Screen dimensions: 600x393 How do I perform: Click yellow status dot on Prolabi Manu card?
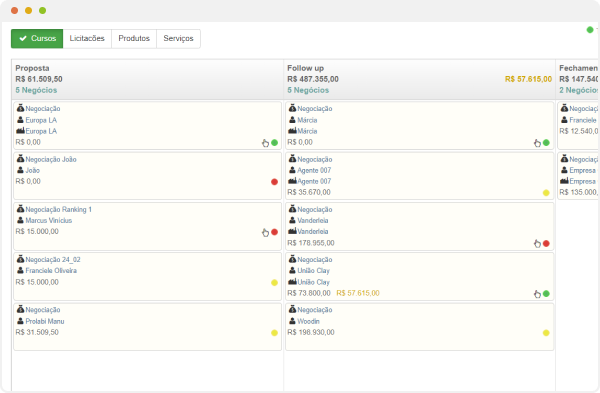(274, 333)
